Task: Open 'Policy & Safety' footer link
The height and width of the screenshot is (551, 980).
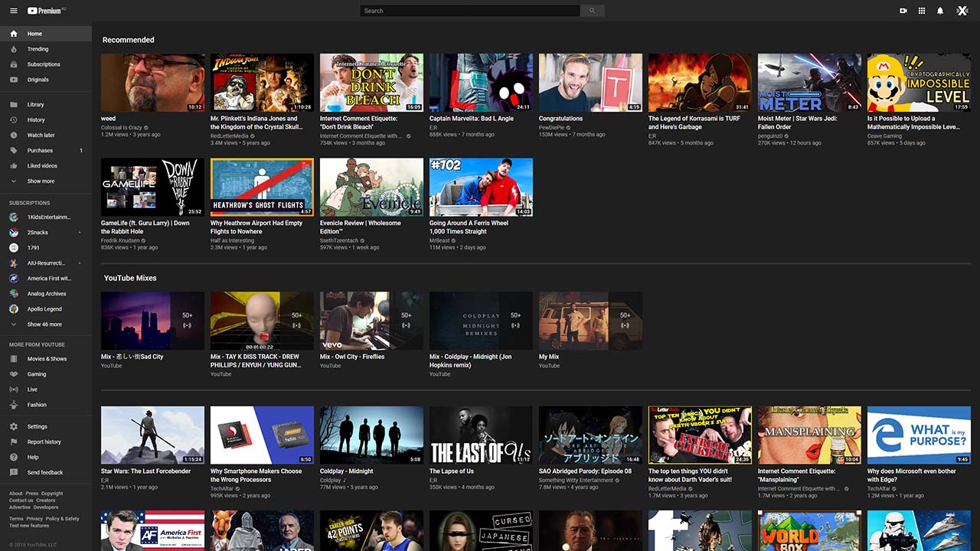Action: pyautogui.click(x=63, y=519)
